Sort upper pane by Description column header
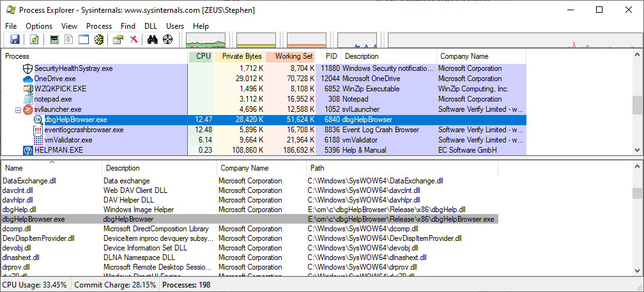This screenshot has width=644, height=292. [389, 56]
